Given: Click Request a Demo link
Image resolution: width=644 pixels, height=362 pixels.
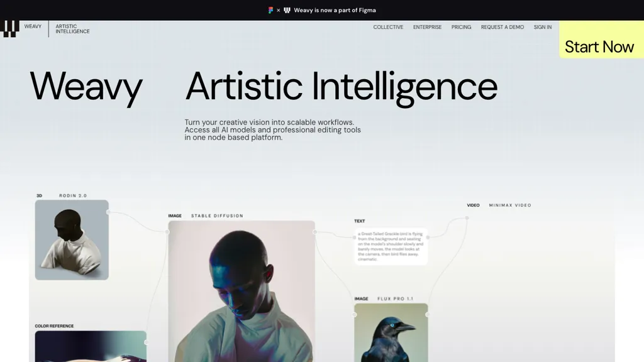Looking at the screenshot, I should coord(502,27).
